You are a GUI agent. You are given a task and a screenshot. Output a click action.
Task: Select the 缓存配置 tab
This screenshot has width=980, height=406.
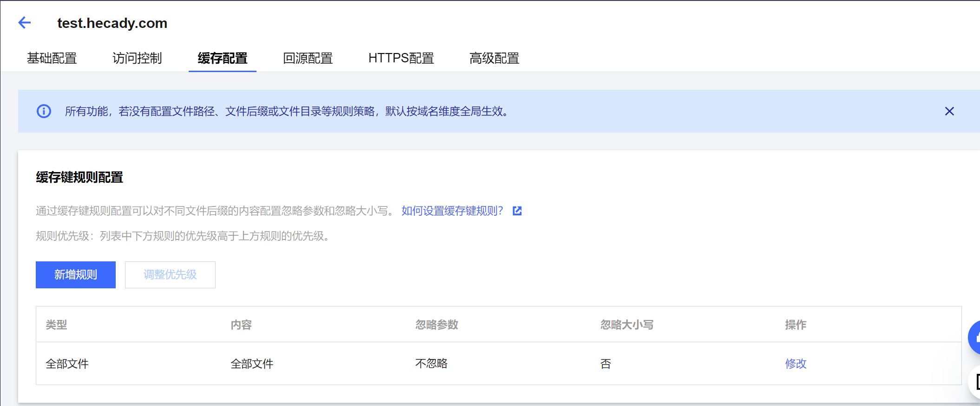click(222, 58)
